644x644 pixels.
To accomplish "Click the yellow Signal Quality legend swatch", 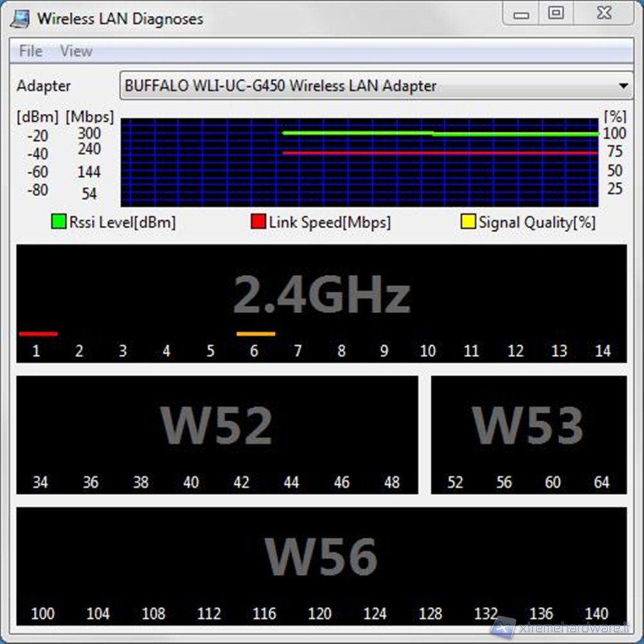I will pyautogui.click(x=468, y=222).
